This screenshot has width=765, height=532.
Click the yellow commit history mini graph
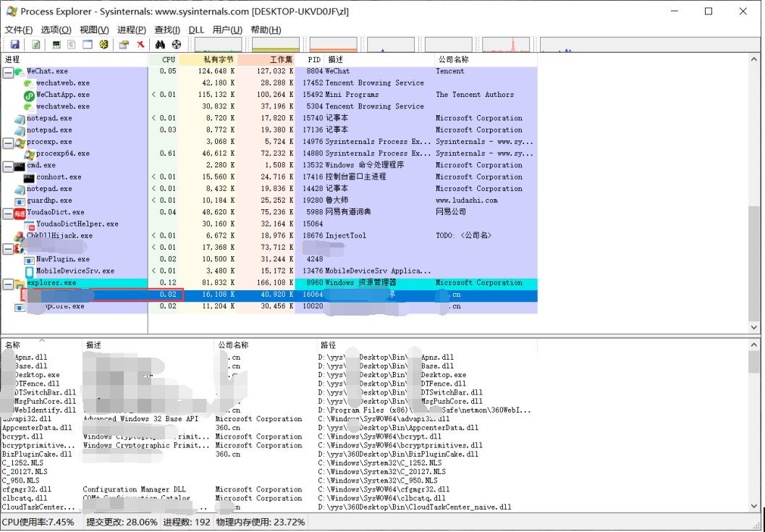(x=276, y=44)
